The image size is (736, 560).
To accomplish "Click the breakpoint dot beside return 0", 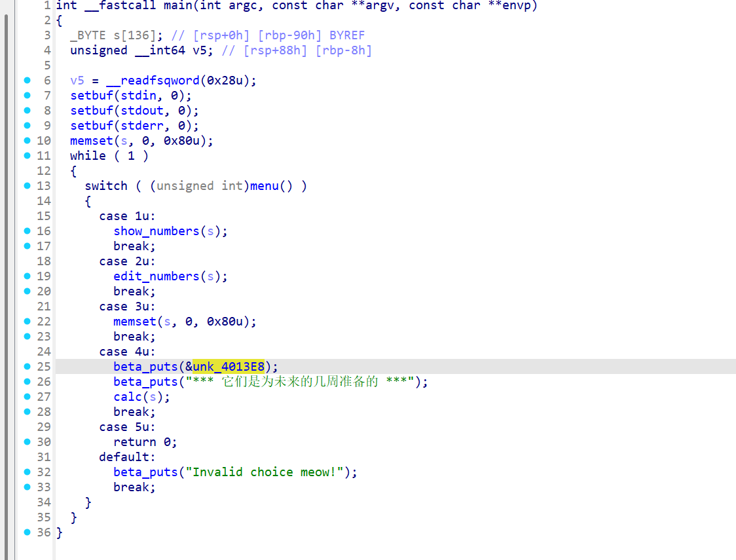I will click(x=27, y=442).
